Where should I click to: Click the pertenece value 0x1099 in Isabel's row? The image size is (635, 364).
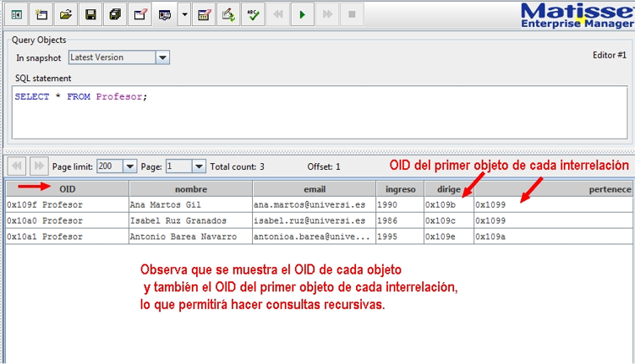coord(554,220)
